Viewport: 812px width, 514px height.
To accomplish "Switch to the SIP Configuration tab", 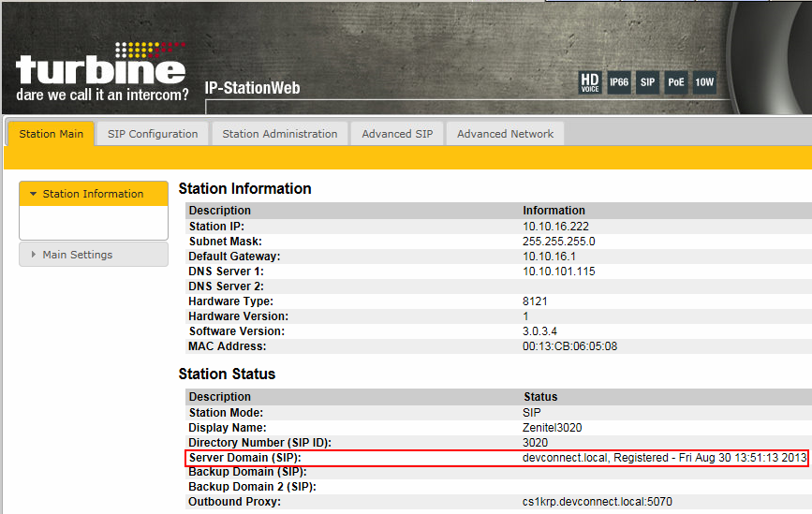I will point(153,134).
